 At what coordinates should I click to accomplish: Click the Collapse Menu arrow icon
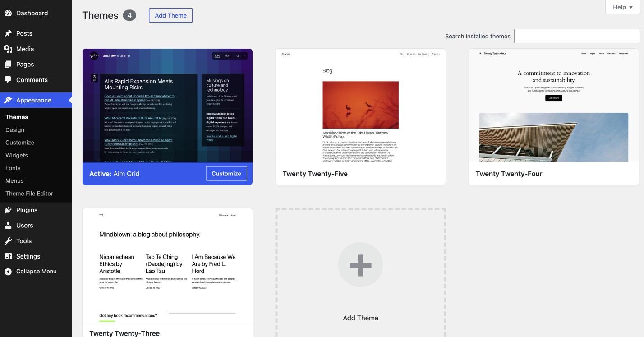[8, 272]
